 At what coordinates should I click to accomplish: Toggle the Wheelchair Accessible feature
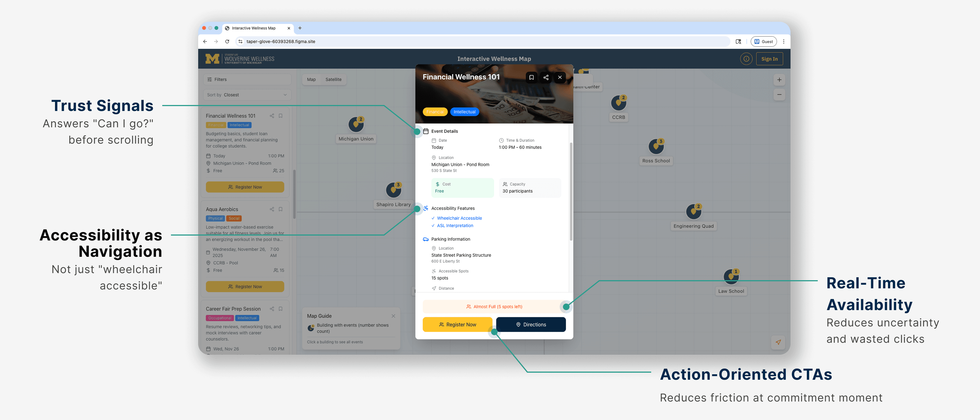tap(459, 218)
